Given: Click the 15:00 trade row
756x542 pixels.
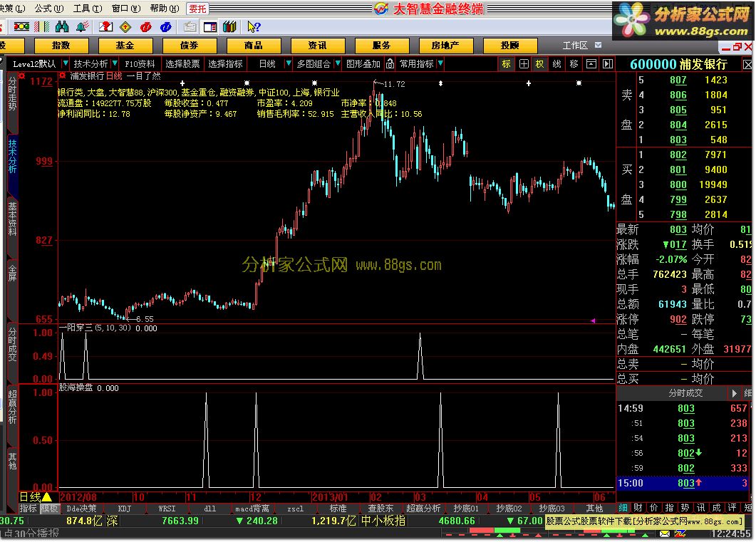Looking at the screenshot, I should [684, 483].
